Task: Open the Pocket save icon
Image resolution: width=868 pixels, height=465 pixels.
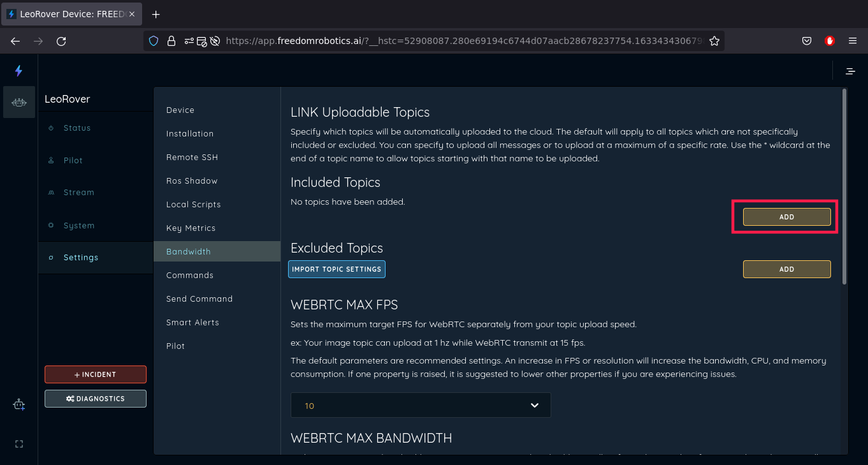Action: coord(806,41)
